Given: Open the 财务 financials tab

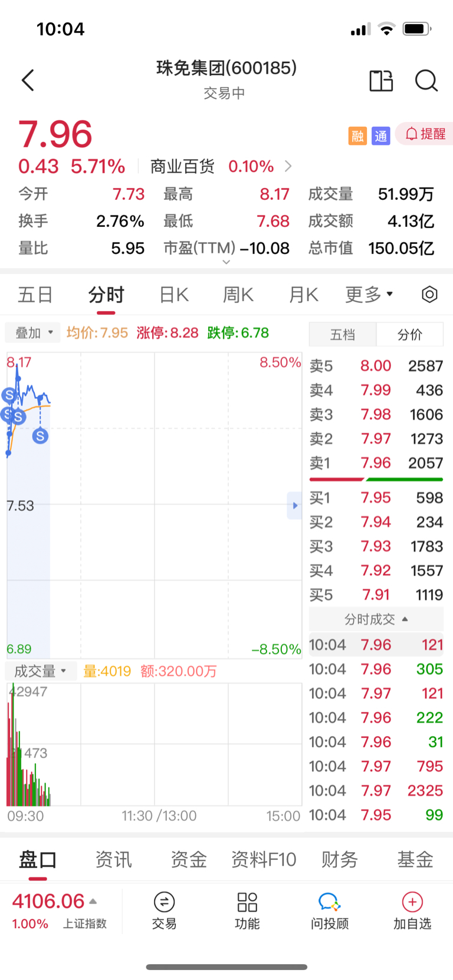Looking at the screenshot, I should coord(340,860).
